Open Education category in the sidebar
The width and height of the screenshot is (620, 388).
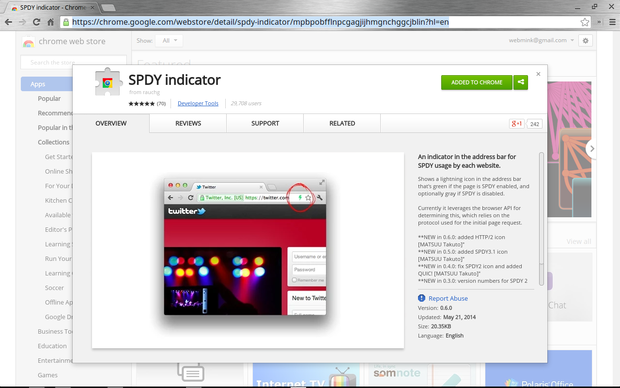tap(52, 346)
